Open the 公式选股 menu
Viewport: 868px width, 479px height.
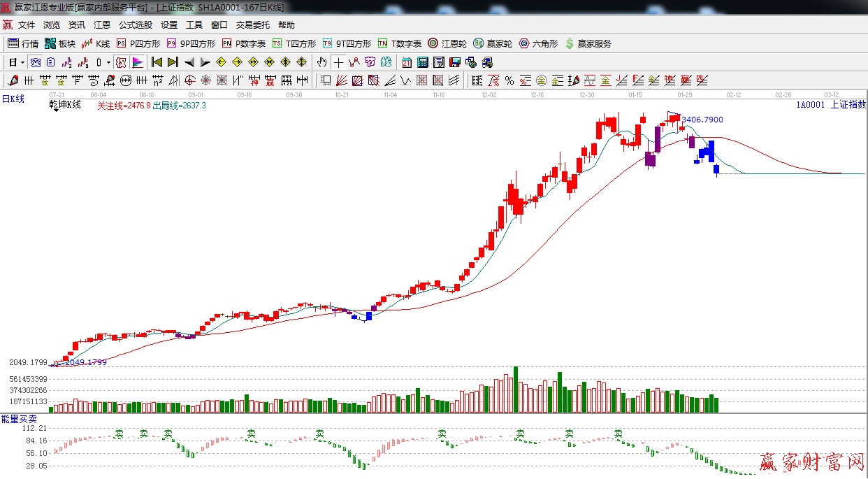coord(135,24)
